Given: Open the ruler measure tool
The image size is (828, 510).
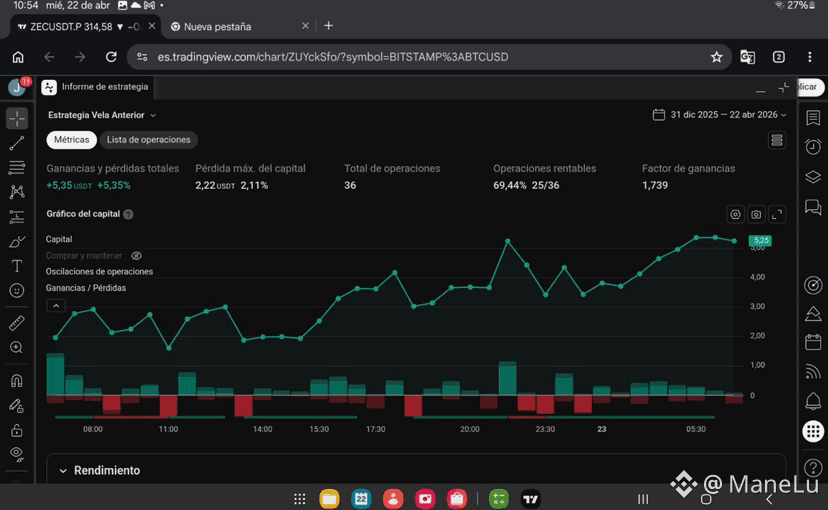Looking at the screenshot, I should click(16, 323).
